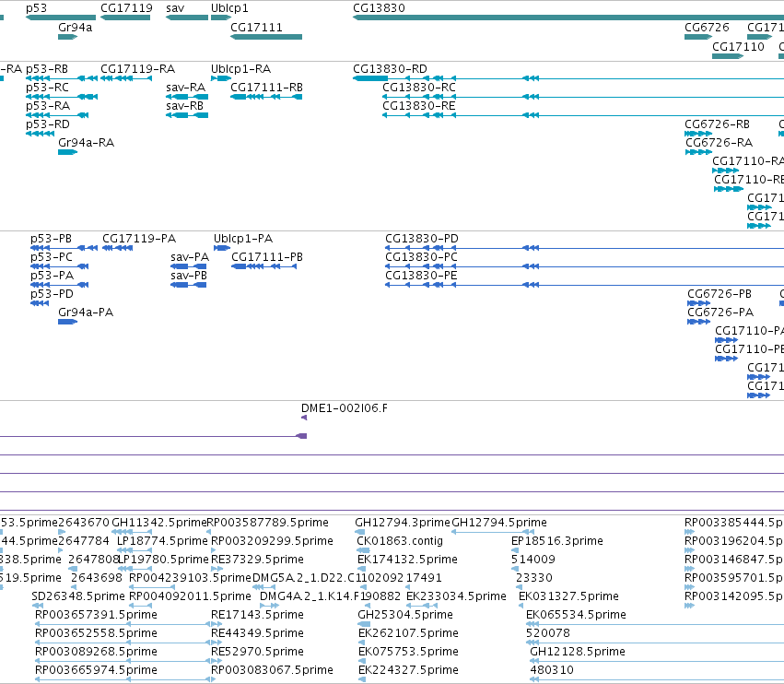Select the CG17119 gene label
The width and height of the screenshot is (784, 684).
tap(126, 8)
